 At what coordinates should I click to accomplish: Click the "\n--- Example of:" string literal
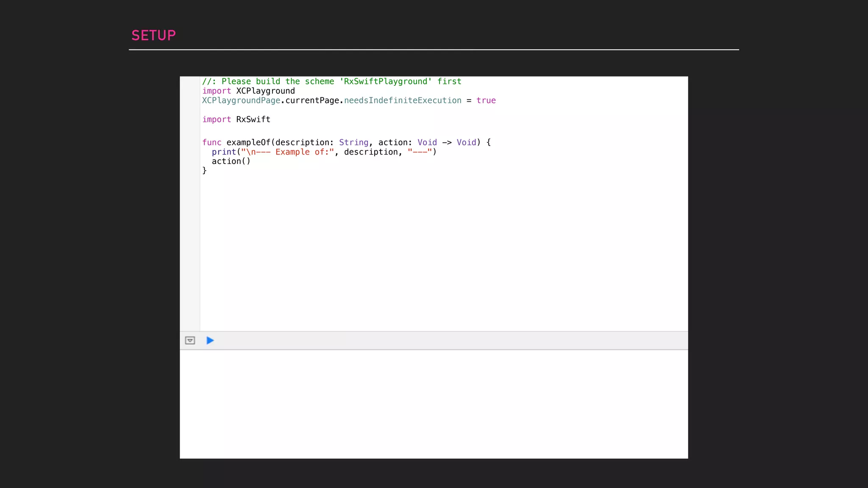(287, 152)
